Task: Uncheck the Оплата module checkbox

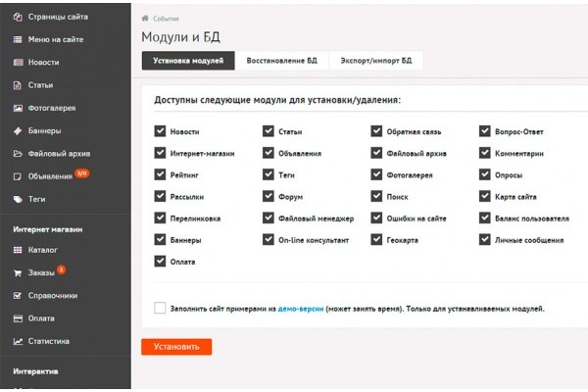Action: coord(160,261)
